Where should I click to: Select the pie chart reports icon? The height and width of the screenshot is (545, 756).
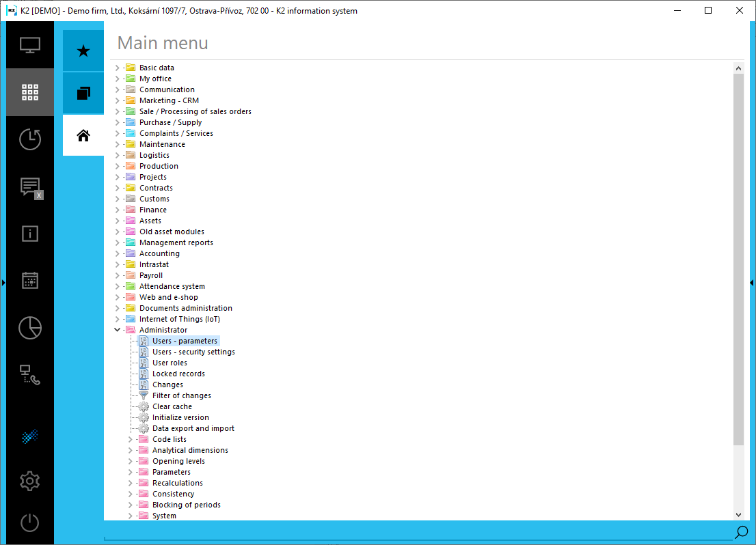pyautogui.click(x=30, y=328)
